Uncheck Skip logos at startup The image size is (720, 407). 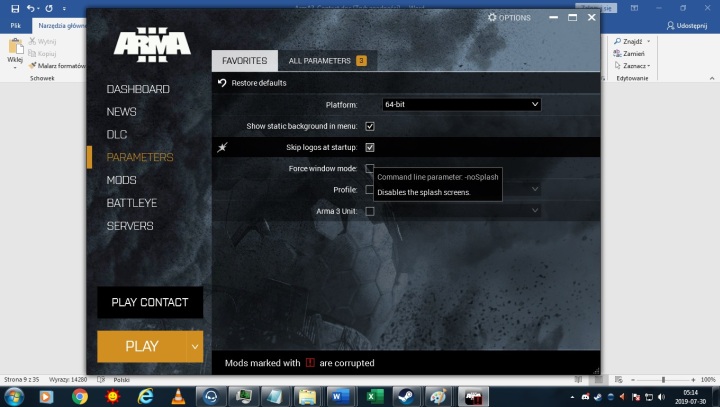click(x=370, y=147)
